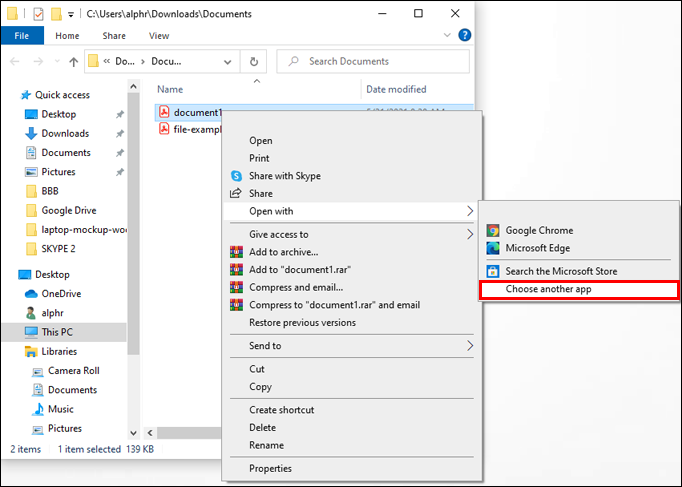Choose Add to "document1.rar"

[x=352, y=270]
